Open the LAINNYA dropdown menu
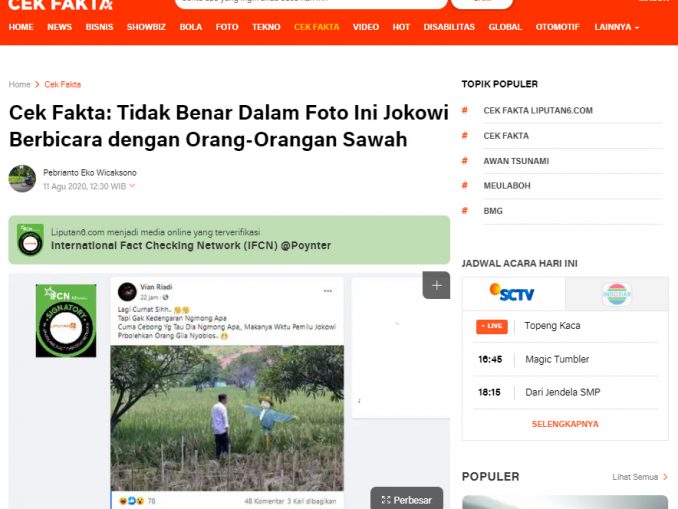678x509 pixels. [616, 27]
